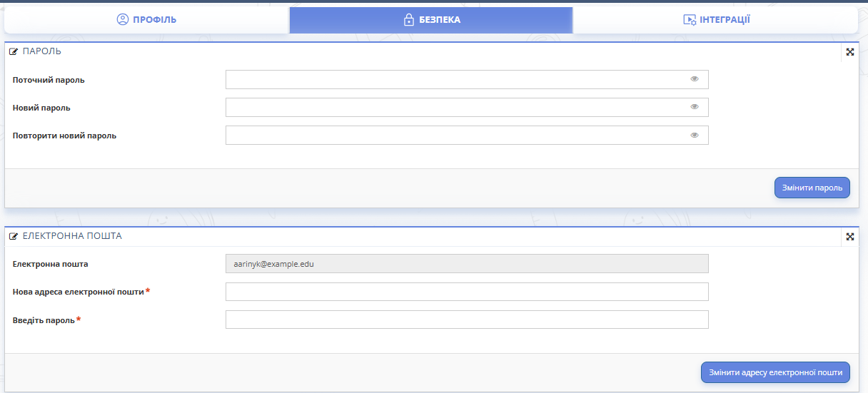Focus the Нова адреса електронної пошти field
Viewport: 868px width, 393px height.
467,292
